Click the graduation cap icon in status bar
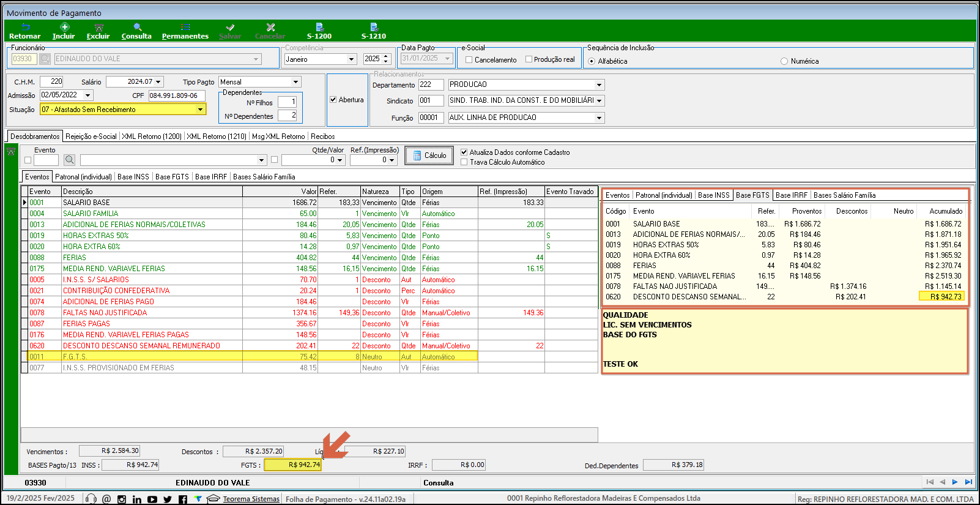Viewport: 980px width, 505px height. [x=213, y=499]
